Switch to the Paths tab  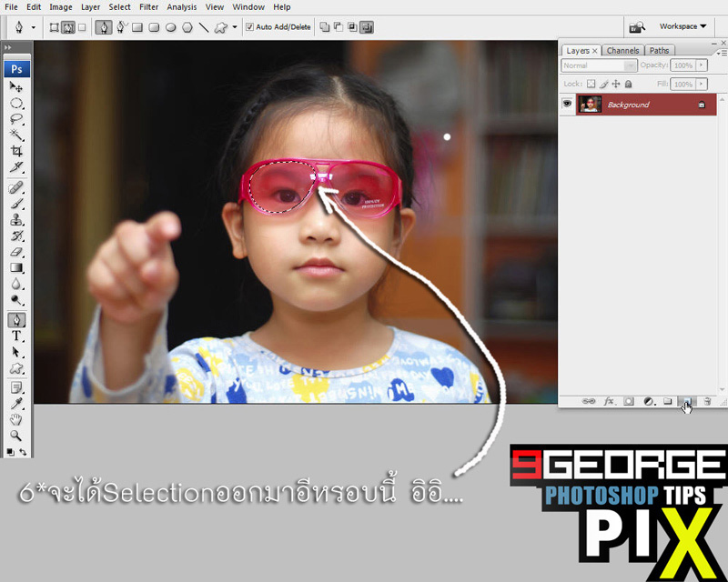[x=660, y=51]
